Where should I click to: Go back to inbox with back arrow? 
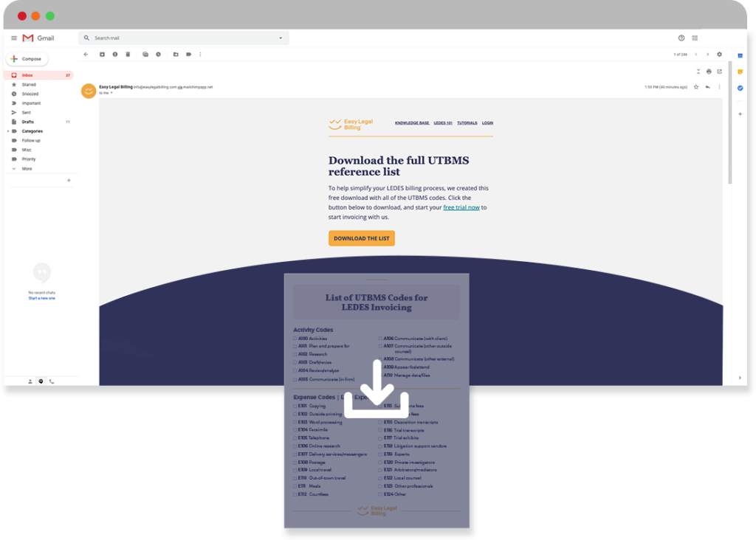[86, 55]
